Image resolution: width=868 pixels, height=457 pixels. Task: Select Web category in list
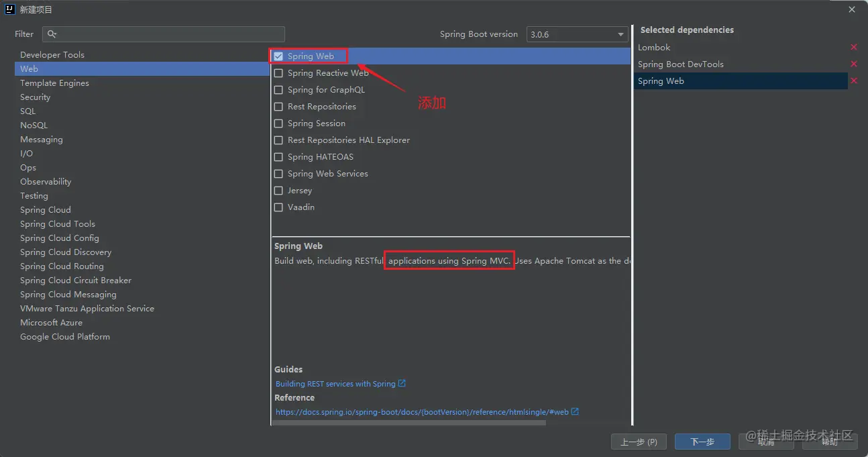point(142,69)
